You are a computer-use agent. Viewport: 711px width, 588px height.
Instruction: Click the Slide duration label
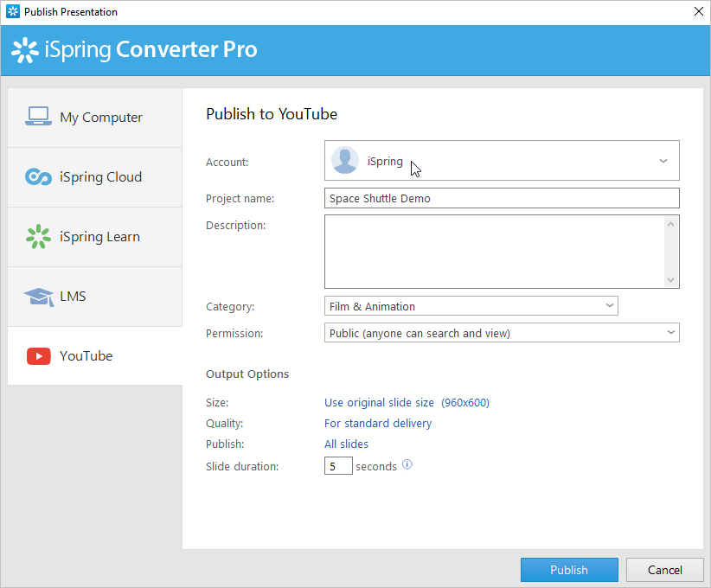click(x=242, y=466)
